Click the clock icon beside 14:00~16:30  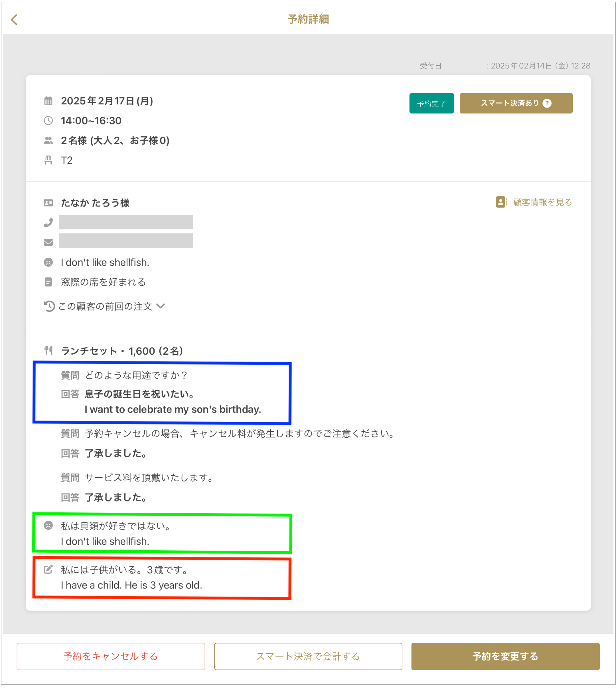coord(48,120)
